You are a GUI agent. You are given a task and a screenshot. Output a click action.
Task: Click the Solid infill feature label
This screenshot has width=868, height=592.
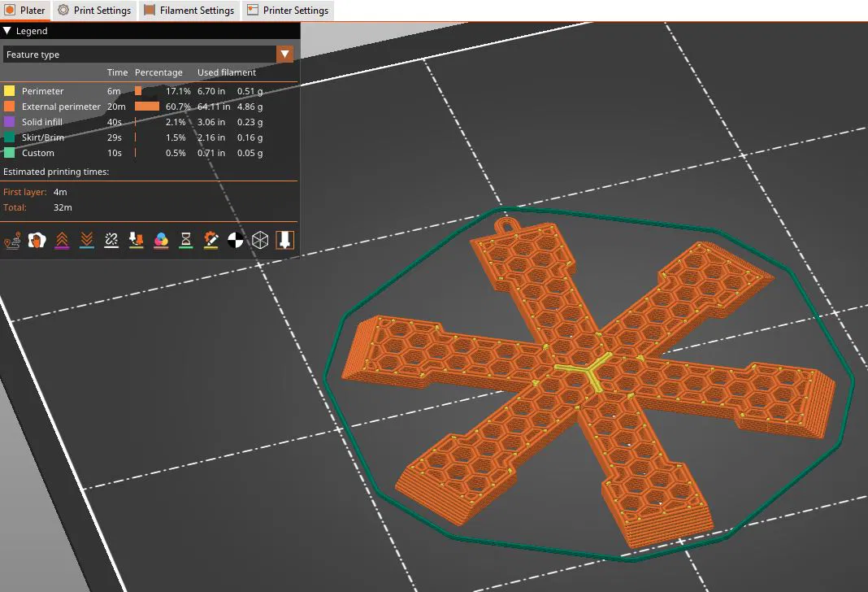42,122
